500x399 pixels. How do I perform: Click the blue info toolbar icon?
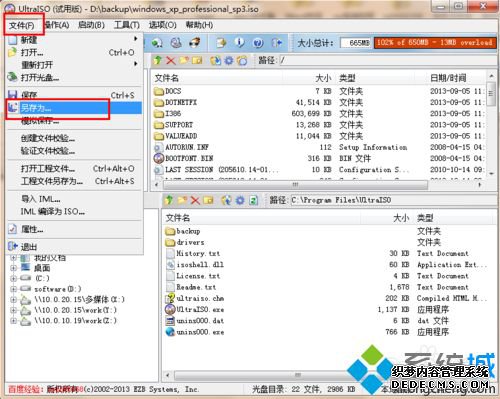point(239,43)
